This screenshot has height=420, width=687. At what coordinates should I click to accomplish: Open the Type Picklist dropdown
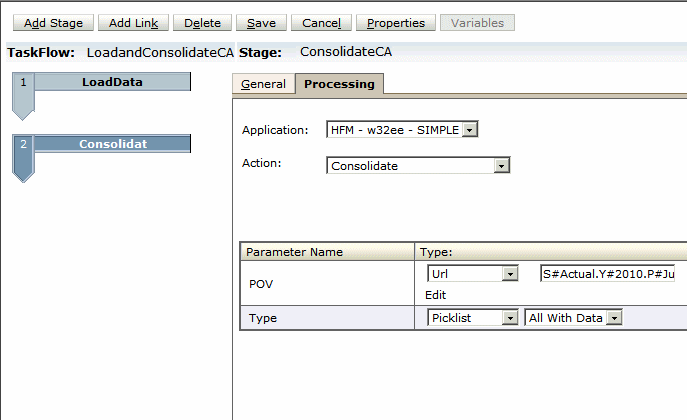click(510, 317)
